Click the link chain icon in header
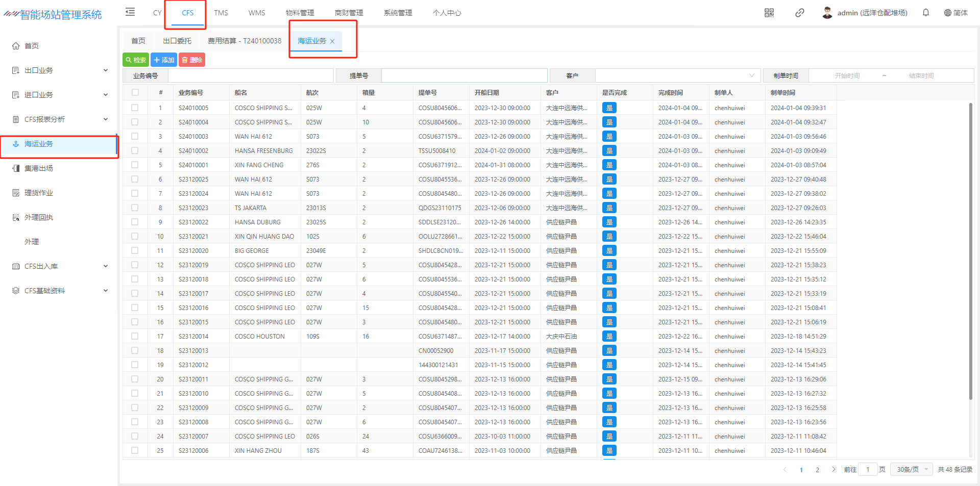This screenshot has height=486, width=980. [799, 13]
